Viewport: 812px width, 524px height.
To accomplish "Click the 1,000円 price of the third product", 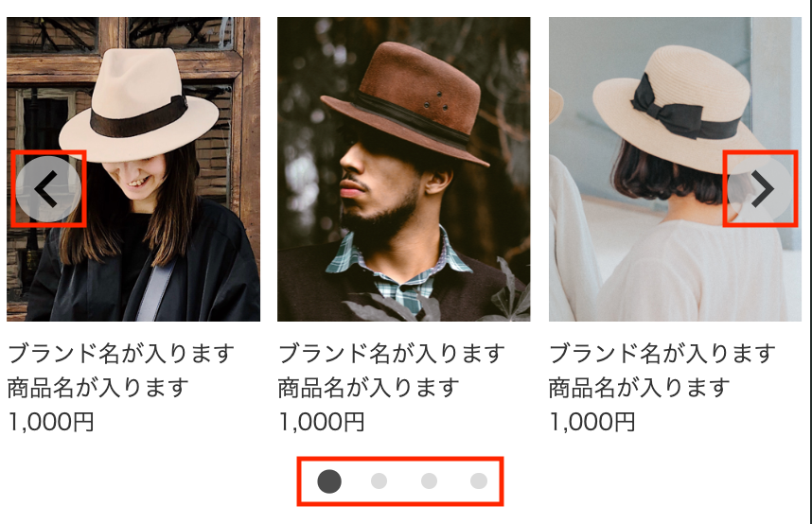I will [592, 422].
